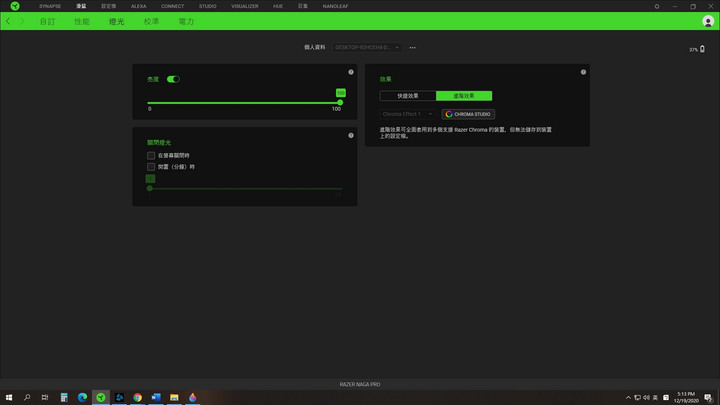Select the 進階效果 advanced effects button
Viewport: 720px width, 405px height.
point(464,96)
